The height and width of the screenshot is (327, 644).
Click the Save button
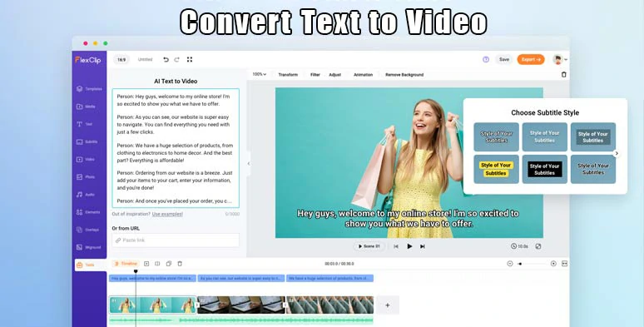pyautogui.click(x=504, y=60)
